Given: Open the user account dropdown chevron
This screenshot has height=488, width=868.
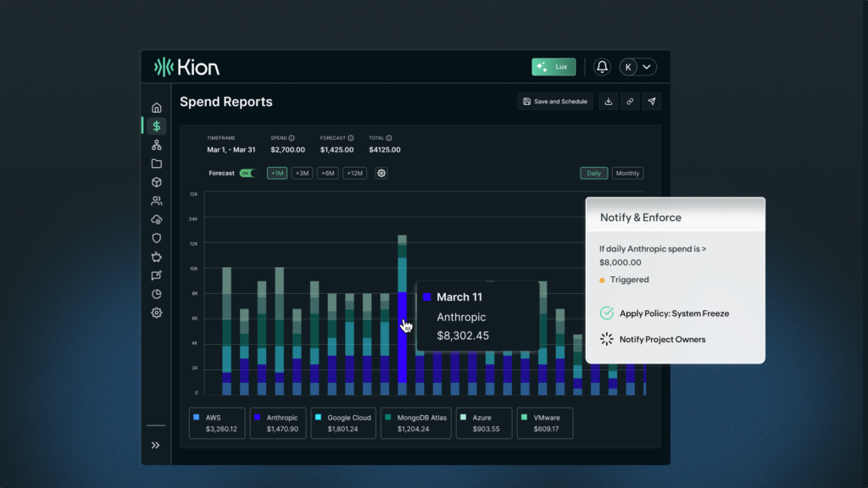Looking at the screenshot, I should (648, 67).
